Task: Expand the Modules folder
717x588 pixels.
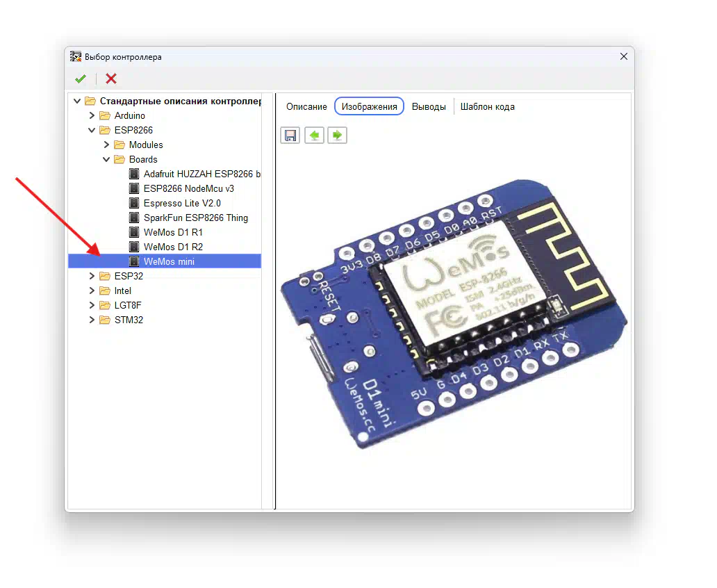Action: coord(106,145)
